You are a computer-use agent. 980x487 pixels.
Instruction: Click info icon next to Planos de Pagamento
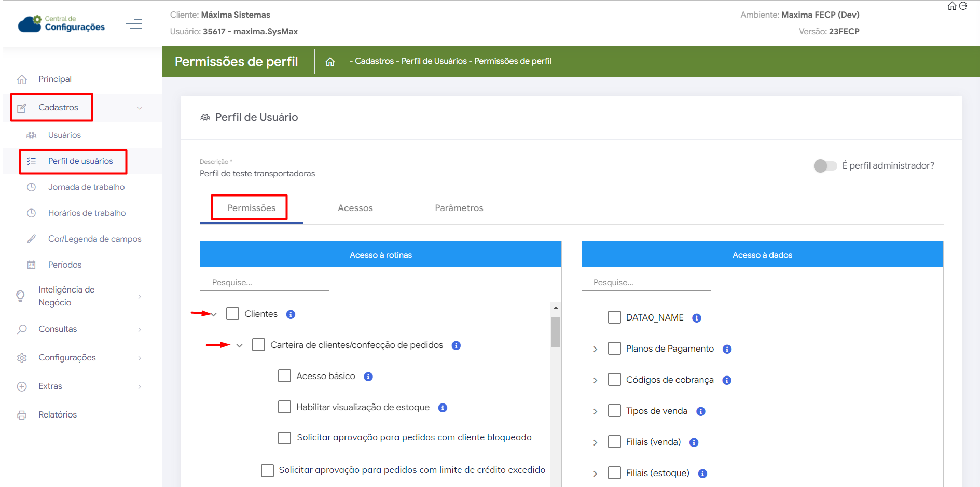pos(727,349)
